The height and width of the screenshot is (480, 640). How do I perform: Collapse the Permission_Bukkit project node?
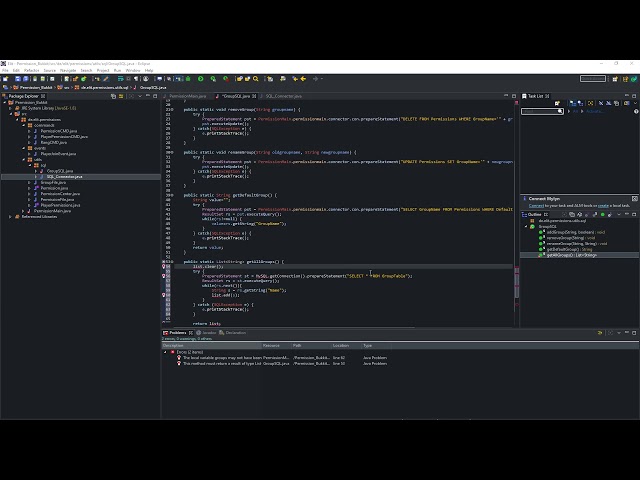[x=5, y=102]
